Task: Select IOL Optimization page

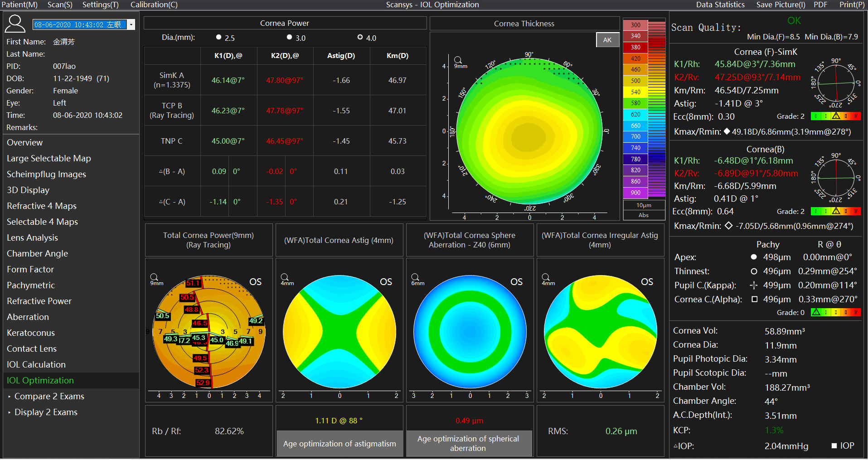Action: 71,380
